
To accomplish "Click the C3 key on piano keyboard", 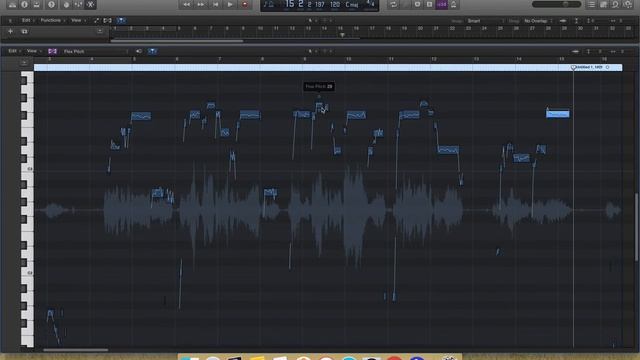I will (x=27, y=168).
